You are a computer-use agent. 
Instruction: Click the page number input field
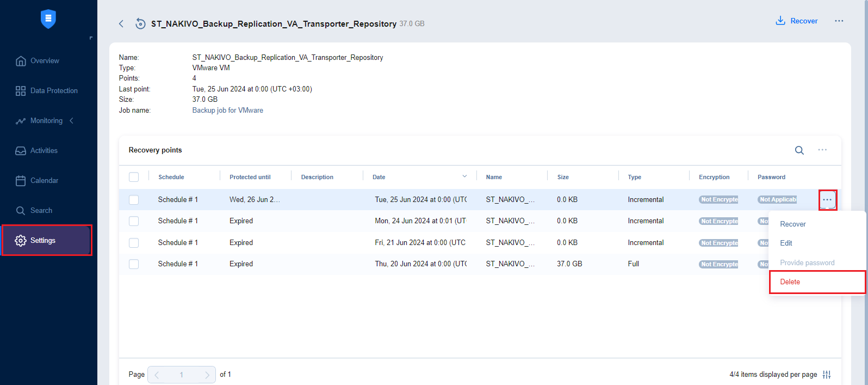[x=182, y=375]
